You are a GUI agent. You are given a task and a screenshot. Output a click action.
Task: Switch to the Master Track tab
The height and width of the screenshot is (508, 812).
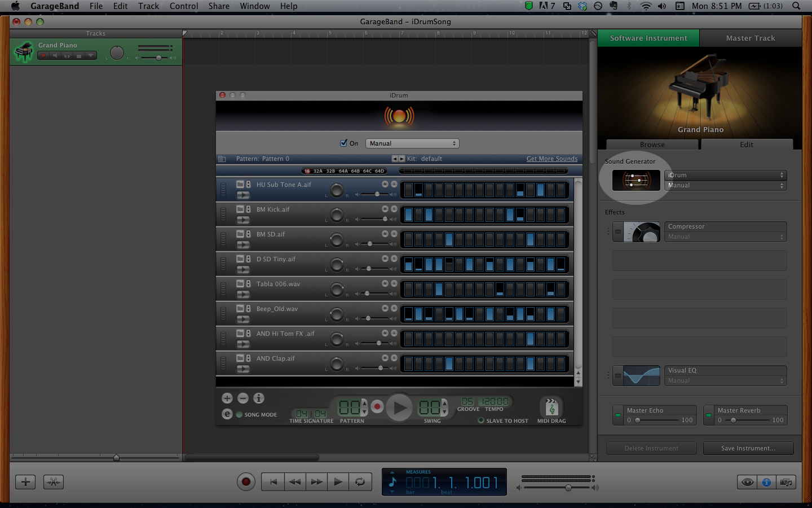(750, 38)
